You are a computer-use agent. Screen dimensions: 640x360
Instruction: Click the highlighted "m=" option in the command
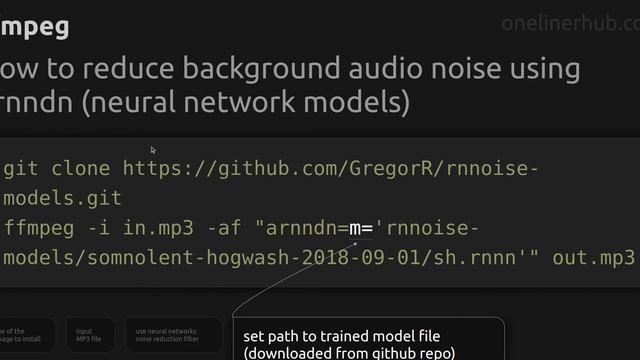(361, 228)
